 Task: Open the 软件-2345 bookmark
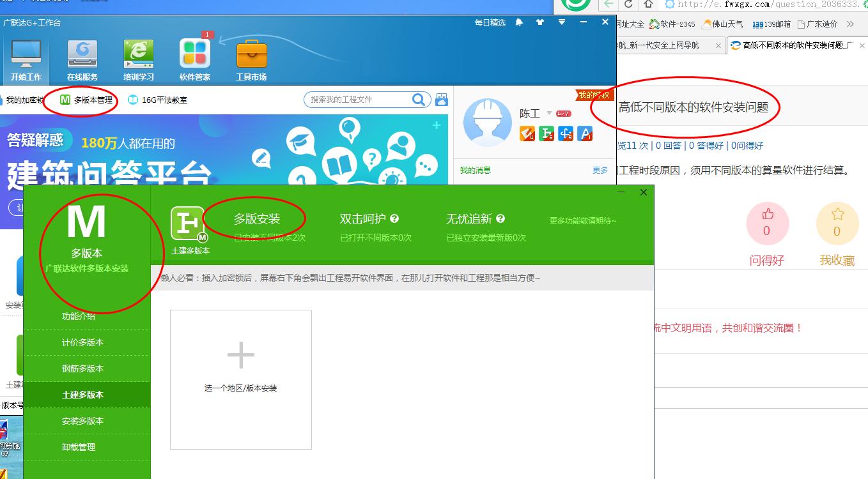tap(672, 24)
